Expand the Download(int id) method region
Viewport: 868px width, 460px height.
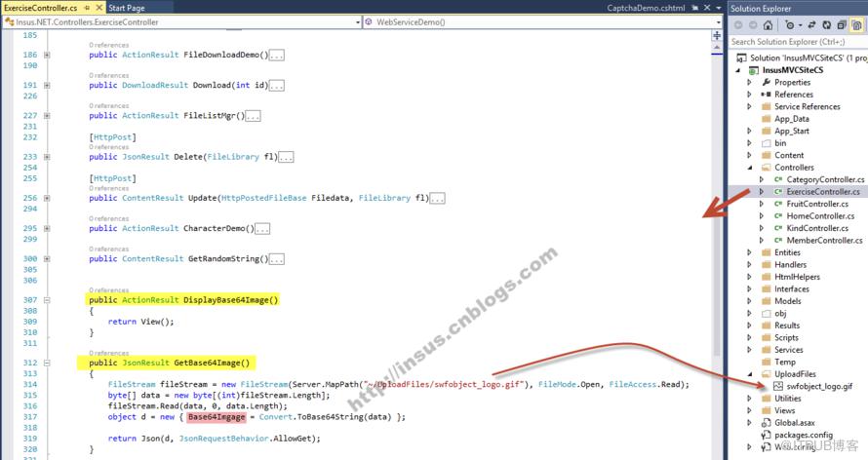point(47,85)
